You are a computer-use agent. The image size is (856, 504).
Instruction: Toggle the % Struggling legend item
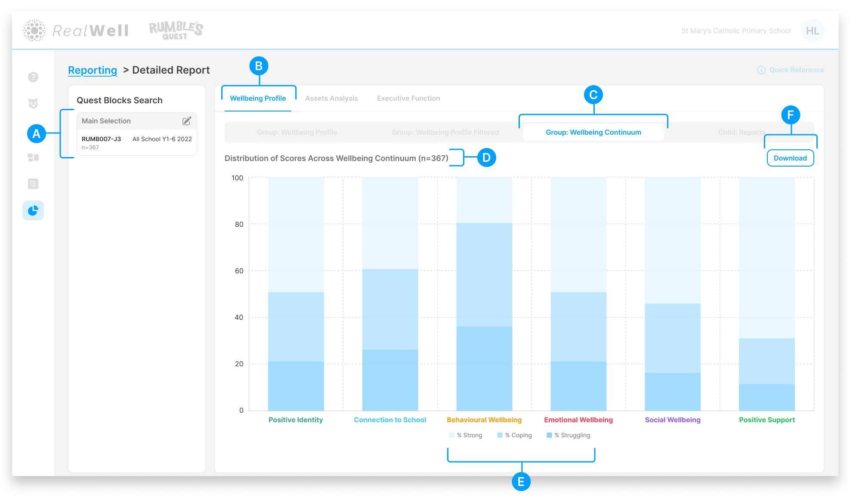[x=568, y=435]
